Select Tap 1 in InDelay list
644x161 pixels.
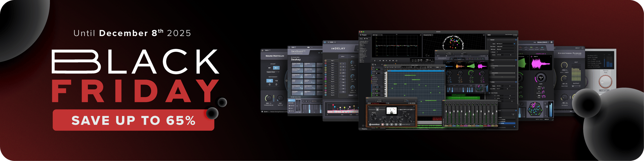click(332, 61)
